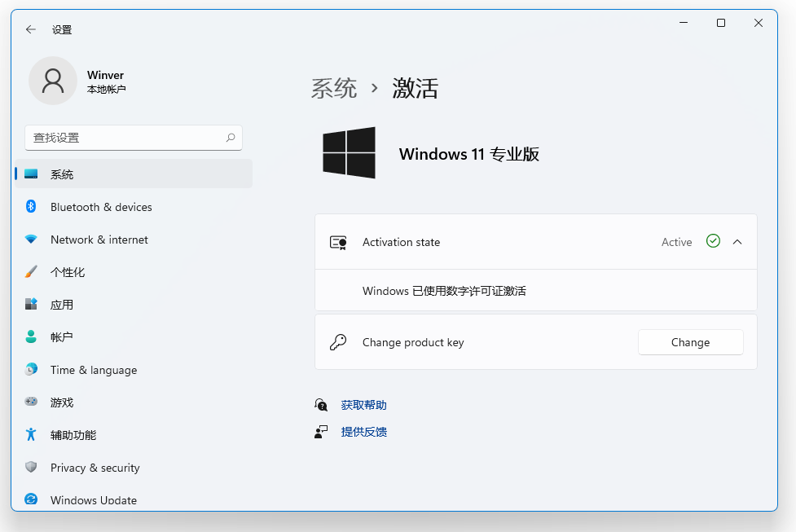
Task: Click the 应用 apps icon
Action: pos(31,304)
